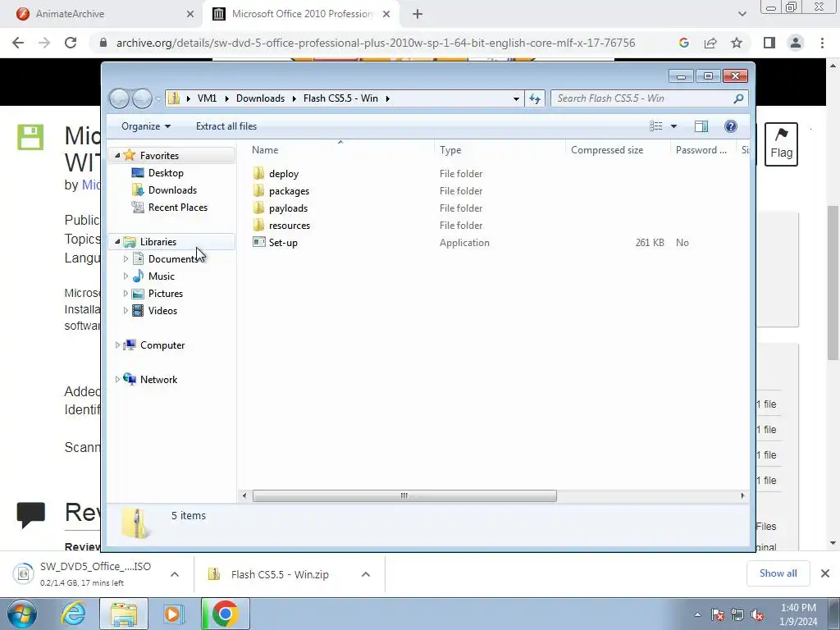Screen dimensions: 840x630
Task: Open Windows Start button
Action: tap(22, 614)
